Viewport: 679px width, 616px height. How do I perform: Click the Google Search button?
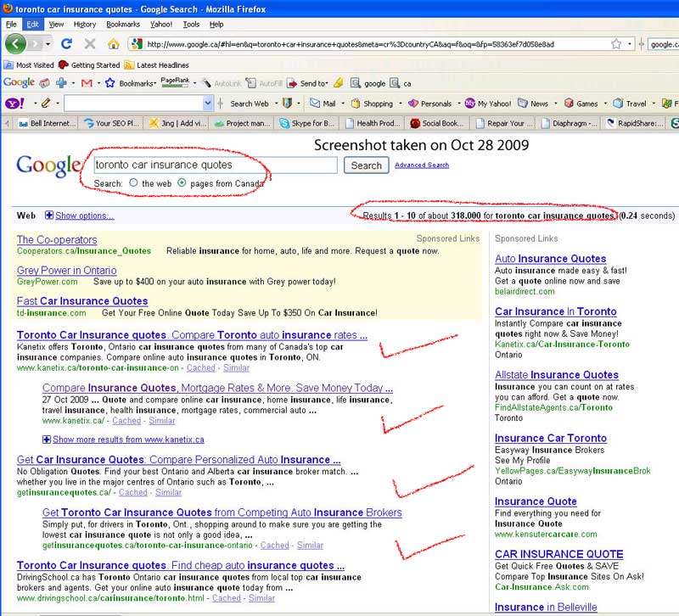point(366,165)
